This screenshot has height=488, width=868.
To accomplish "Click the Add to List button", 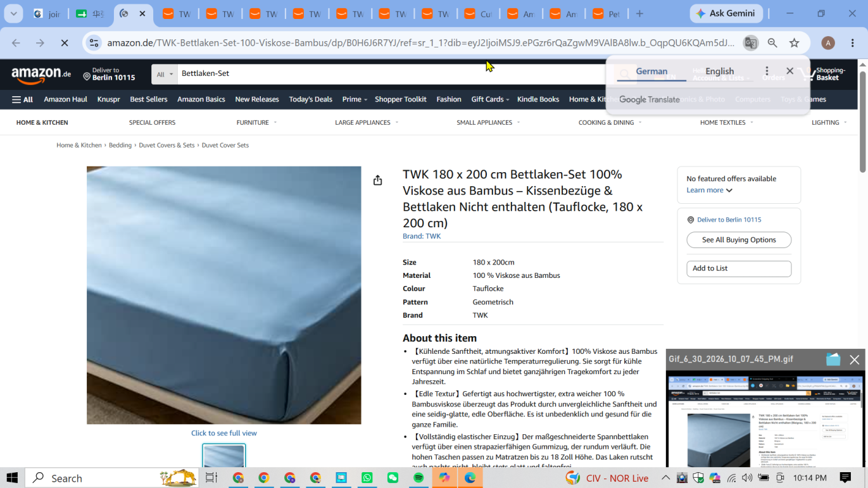I will point(739,268).
